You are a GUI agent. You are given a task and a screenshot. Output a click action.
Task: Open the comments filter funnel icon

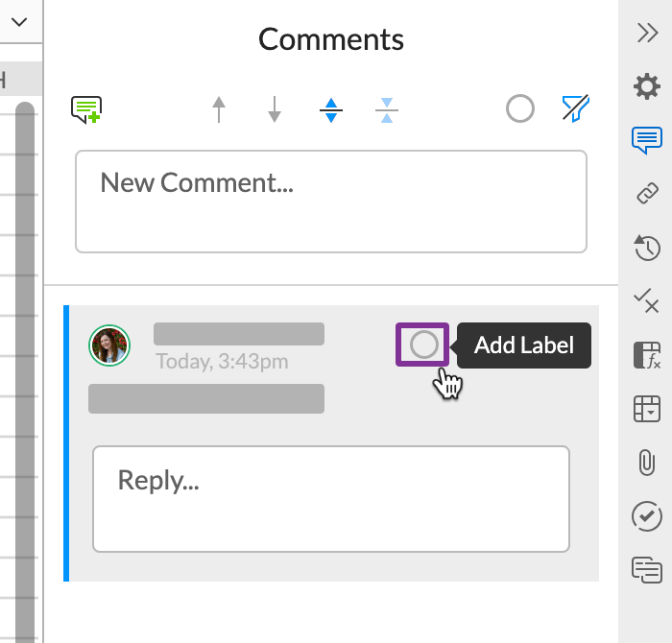coord(575,109)
